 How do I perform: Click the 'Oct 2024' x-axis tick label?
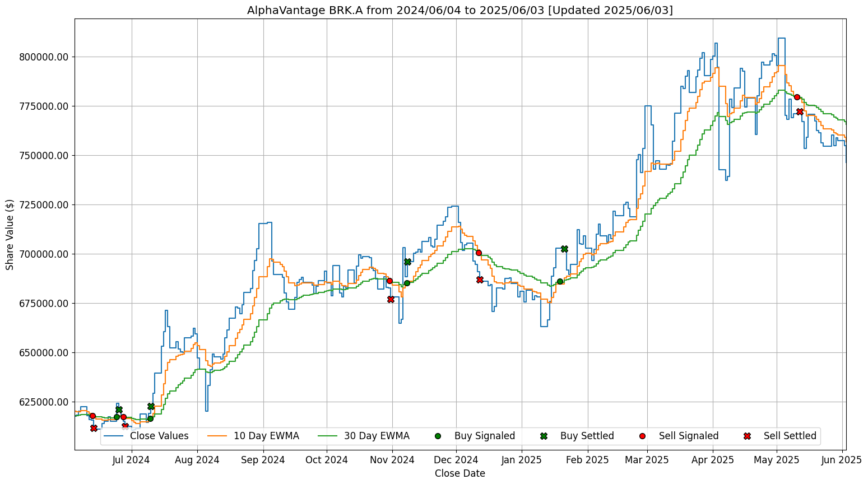pyautogui.click(x=327, y=460)
